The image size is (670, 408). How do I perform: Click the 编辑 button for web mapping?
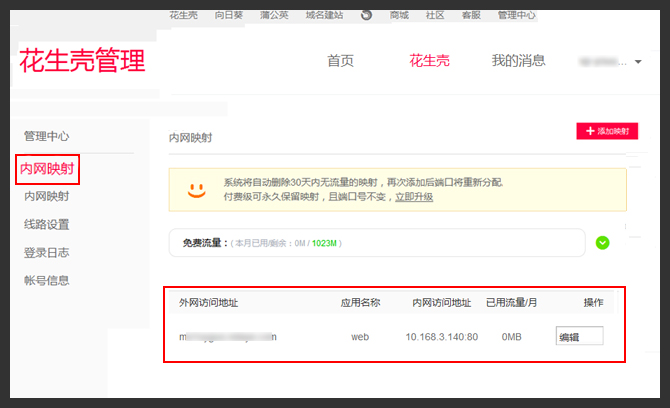click(579, 337)
